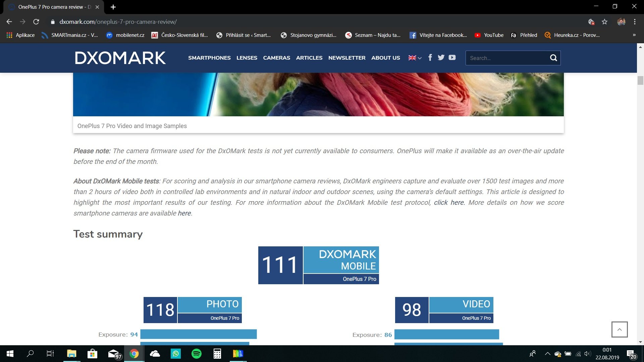Open a new browser tab
644x362 pixels.
(113, 7)
